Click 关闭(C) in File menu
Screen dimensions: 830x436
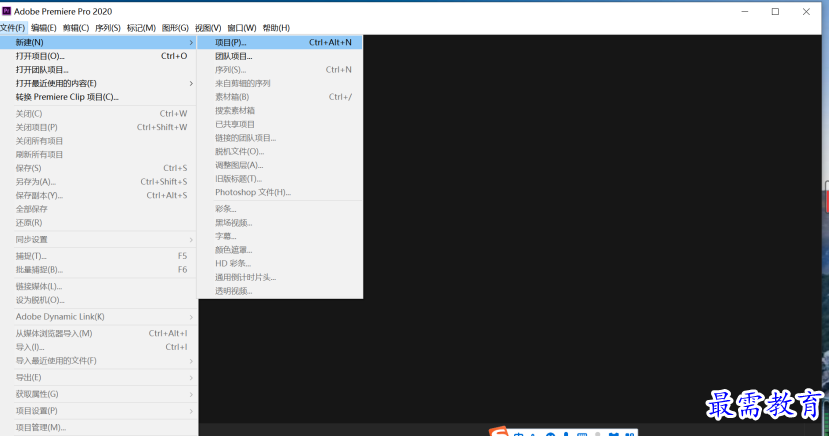pos(99,114)
